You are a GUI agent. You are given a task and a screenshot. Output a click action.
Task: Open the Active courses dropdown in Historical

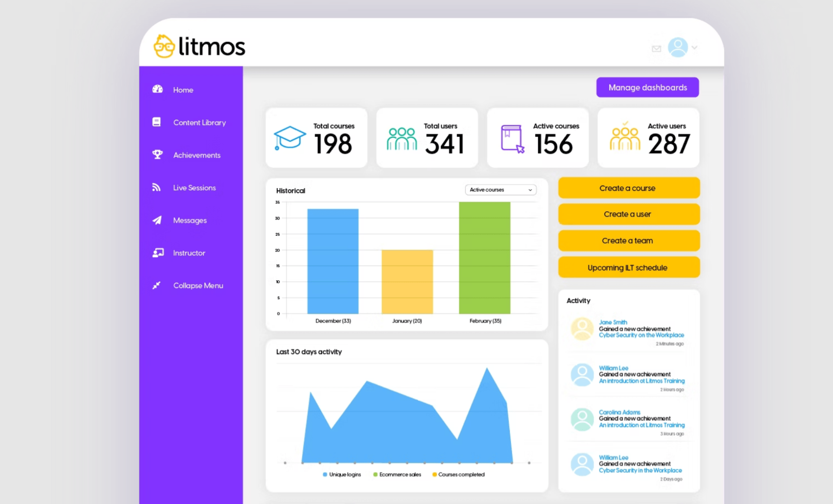tap(501, 190)
